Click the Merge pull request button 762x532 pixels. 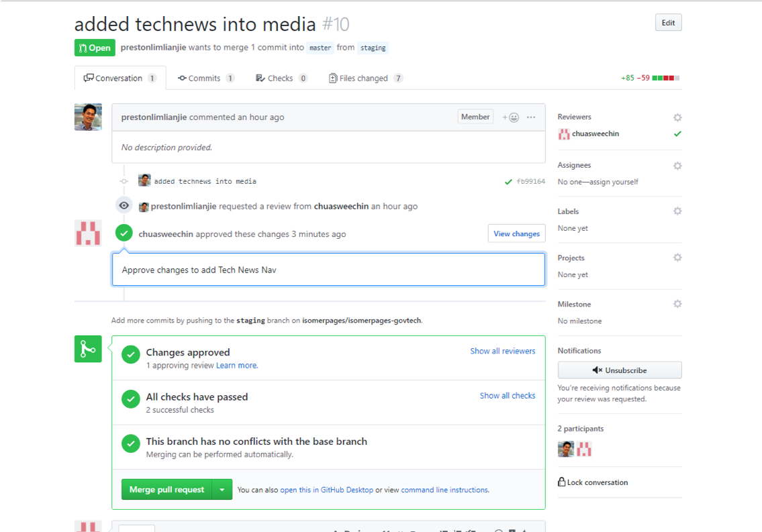166,490
